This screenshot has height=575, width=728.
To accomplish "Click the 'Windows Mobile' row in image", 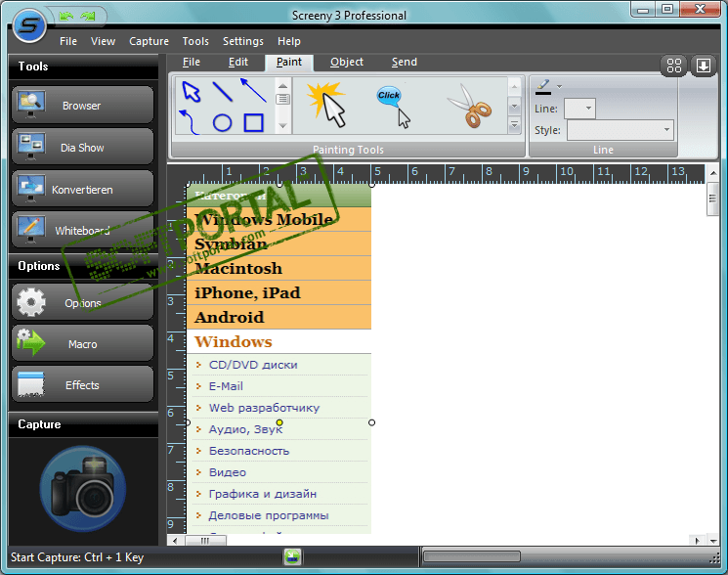I will 278,219.
